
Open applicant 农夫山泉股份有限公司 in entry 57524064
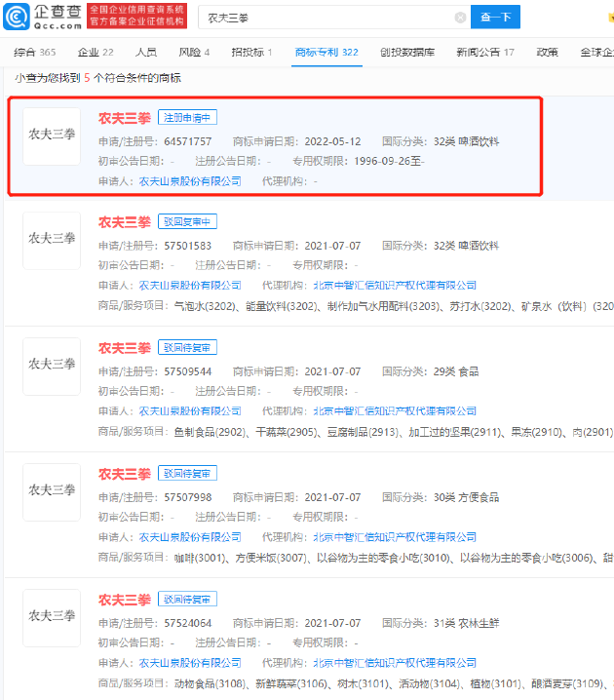pos(190,663)
